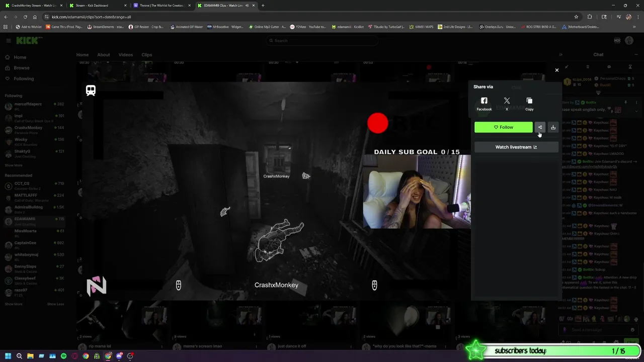Go to Home in the sidebar
Image resolution: width=644 pixels, height=362 pixels.
20,57
